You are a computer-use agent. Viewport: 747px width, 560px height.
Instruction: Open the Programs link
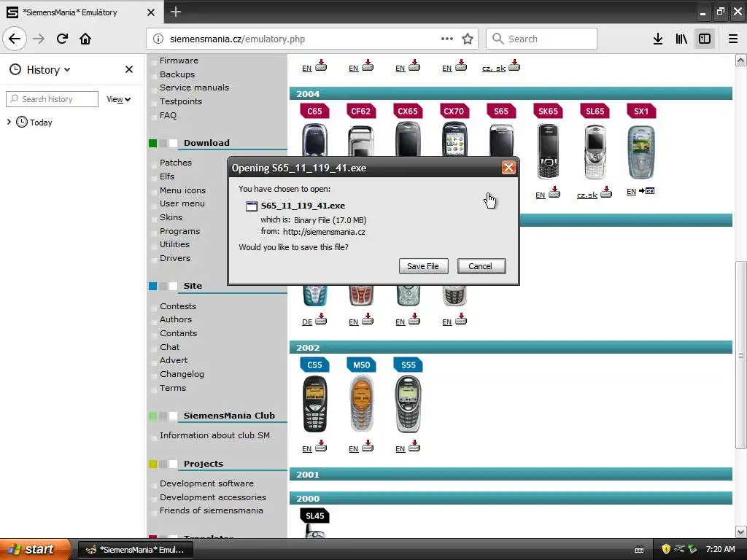pyautogui.click(x=179, y=231)
